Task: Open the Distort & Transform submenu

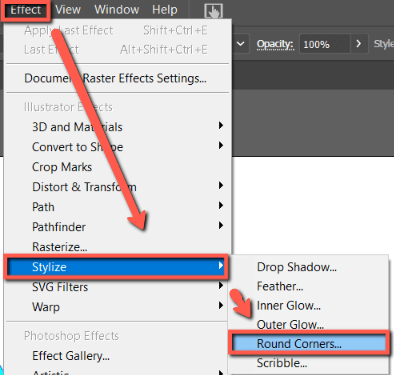Action: pyautogui.click(x=117, y=187)
